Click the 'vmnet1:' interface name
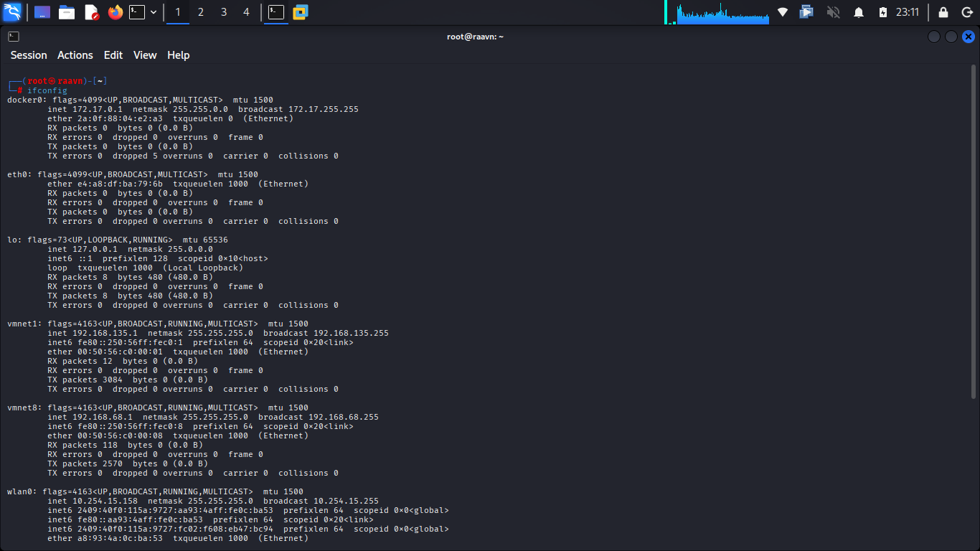980x551 pixels. [x=25, y=324]
